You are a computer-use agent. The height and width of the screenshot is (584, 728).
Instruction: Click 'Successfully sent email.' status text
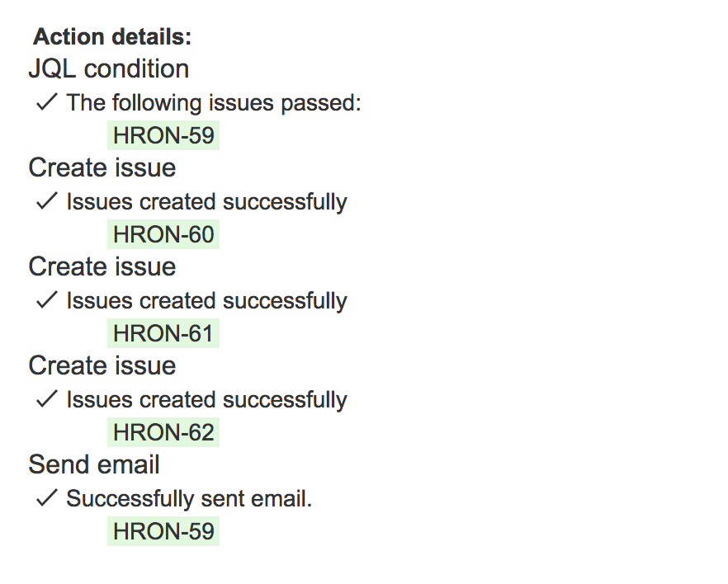pyautogui.click(x=189, y=499)
